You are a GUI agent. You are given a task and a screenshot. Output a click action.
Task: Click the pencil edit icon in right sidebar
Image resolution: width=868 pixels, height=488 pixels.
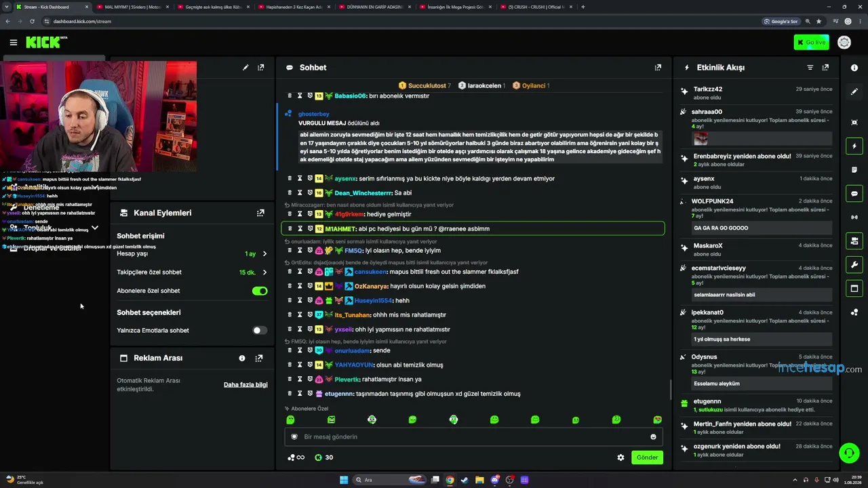click(854, 91)
